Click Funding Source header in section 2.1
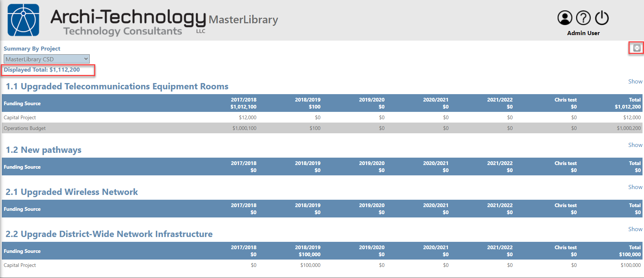The height and width of the screenshot is (278, 644). [x=22, y=209]
